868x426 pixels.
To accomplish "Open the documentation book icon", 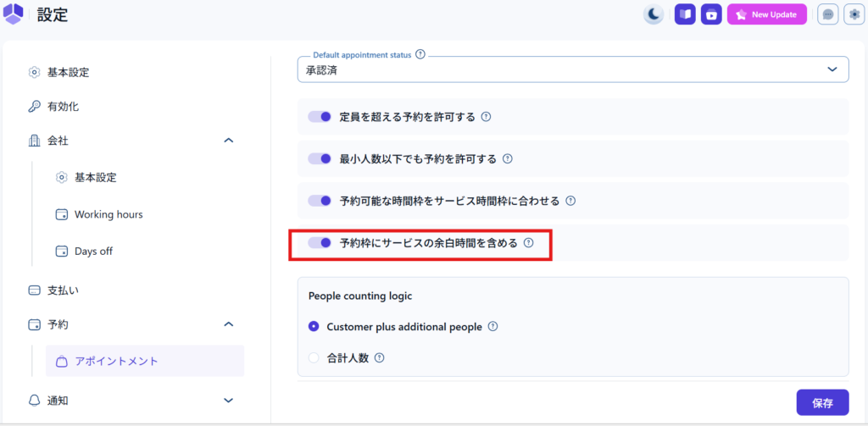I will 685,14.
